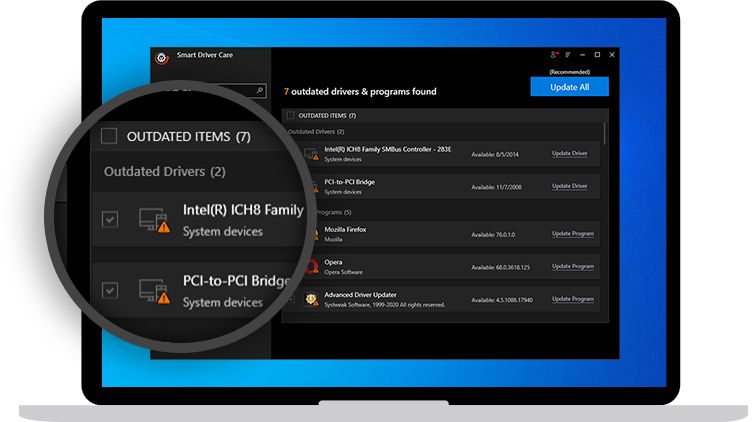The height and width of the screenshot is (422, 753).
Task: Click the '(Recommended)' label above Update All
Action: point(570,72)
